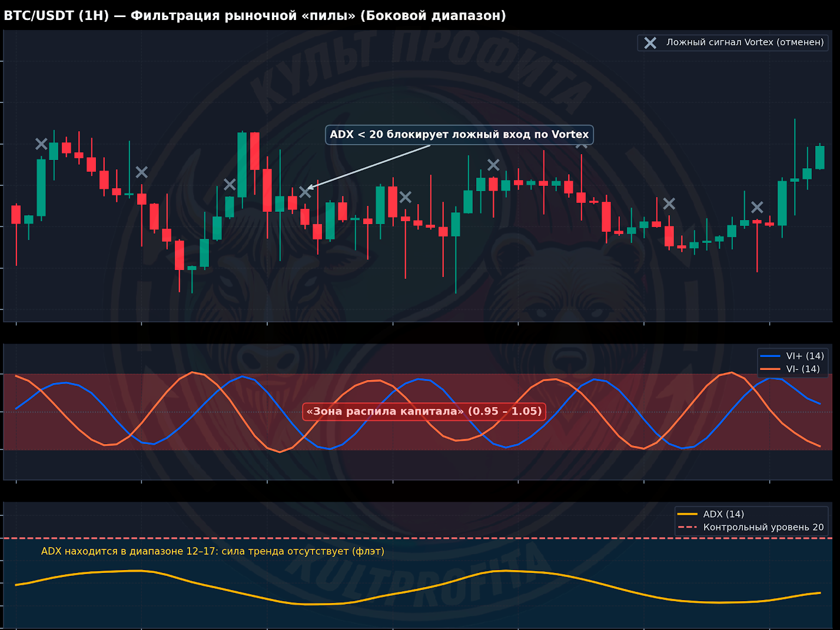Click the X marker the annotation arrow points to
Screen dimensions: 840x630
[x=305, y=192]
